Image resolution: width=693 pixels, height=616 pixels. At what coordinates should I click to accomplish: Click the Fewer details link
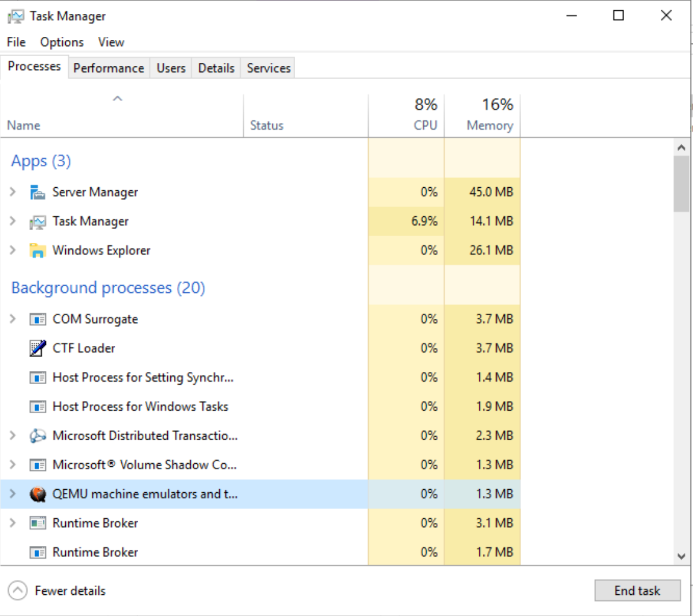pos(70,591)
